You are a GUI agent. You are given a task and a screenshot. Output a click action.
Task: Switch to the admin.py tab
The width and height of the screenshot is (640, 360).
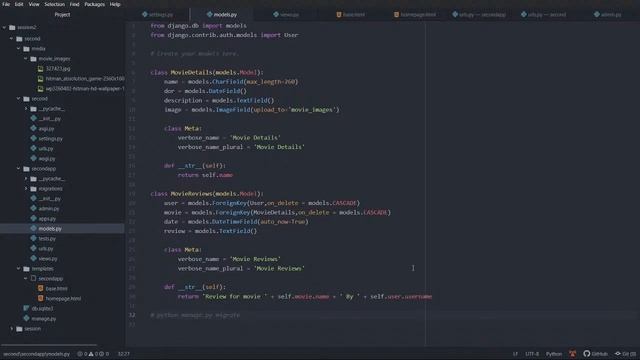click(608, 14)
